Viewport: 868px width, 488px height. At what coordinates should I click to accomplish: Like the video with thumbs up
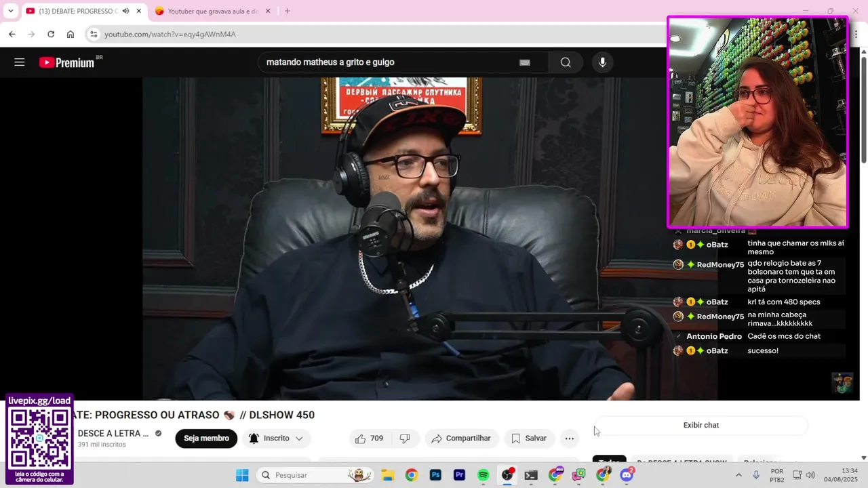point(369,439)
